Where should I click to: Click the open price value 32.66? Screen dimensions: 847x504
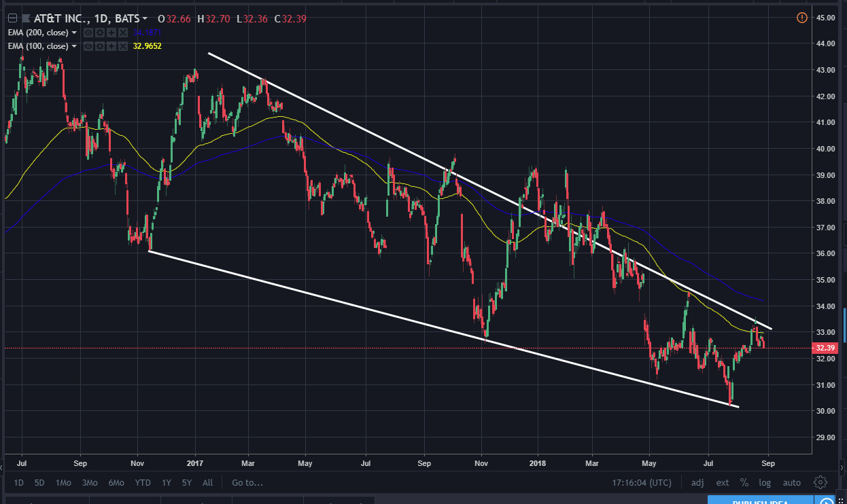(x=178, y=18)
